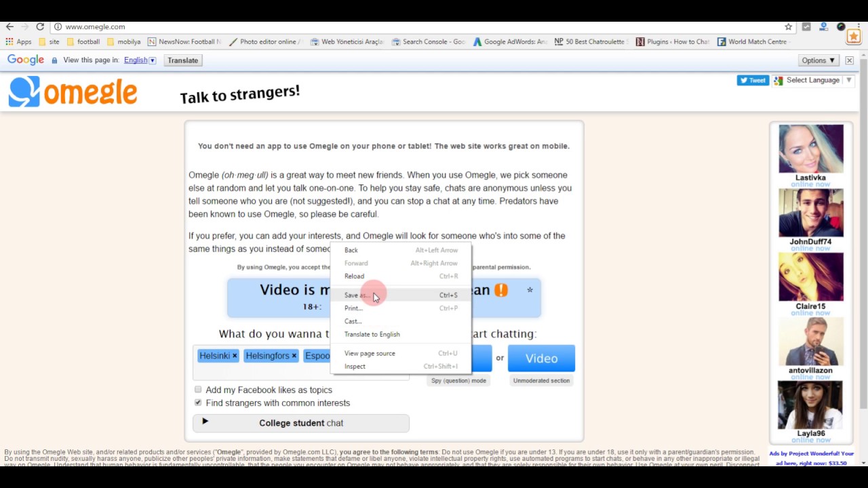The height and width of the screenshot is (488, 868).
Task: Choose Print in the context menu
Action: coord(400,308)
